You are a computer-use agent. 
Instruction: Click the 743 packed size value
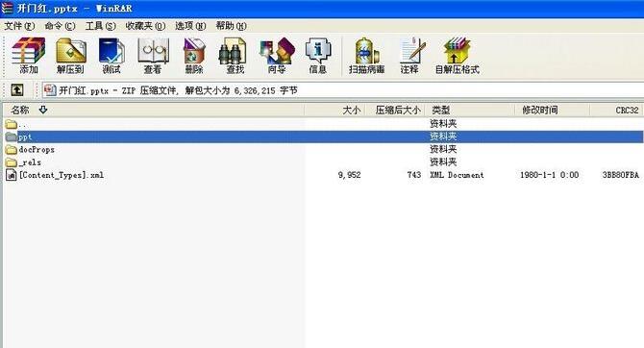414,175
